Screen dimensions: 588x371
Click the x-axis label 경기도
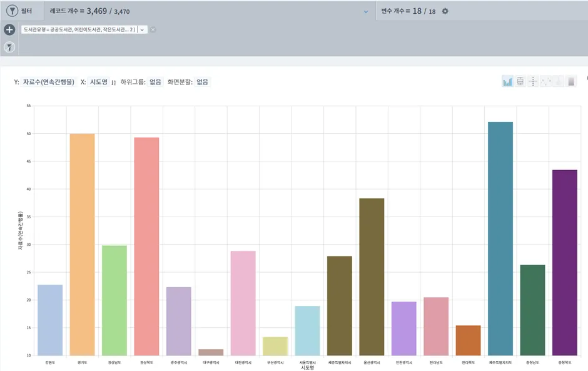pyautogui.click(x=82, y=362)
